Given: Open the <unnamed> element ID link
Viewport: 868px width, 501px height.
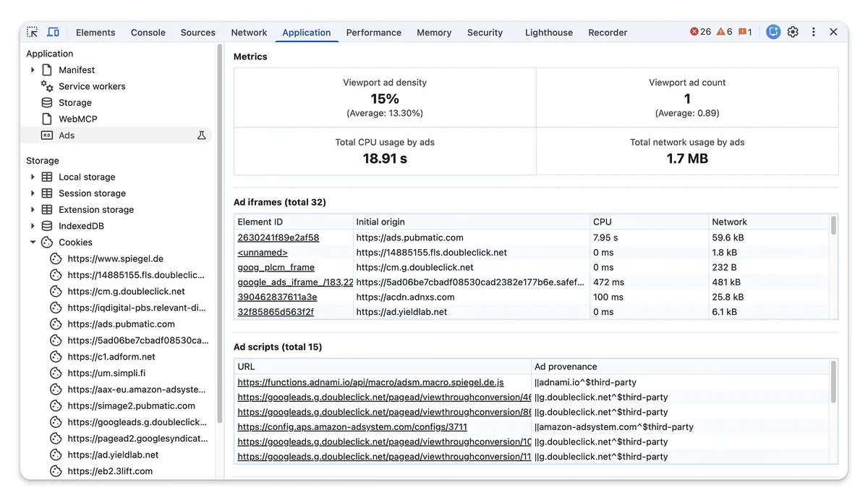Looking at the screenshot, I should pyautogui.click(x=263, y=253).
